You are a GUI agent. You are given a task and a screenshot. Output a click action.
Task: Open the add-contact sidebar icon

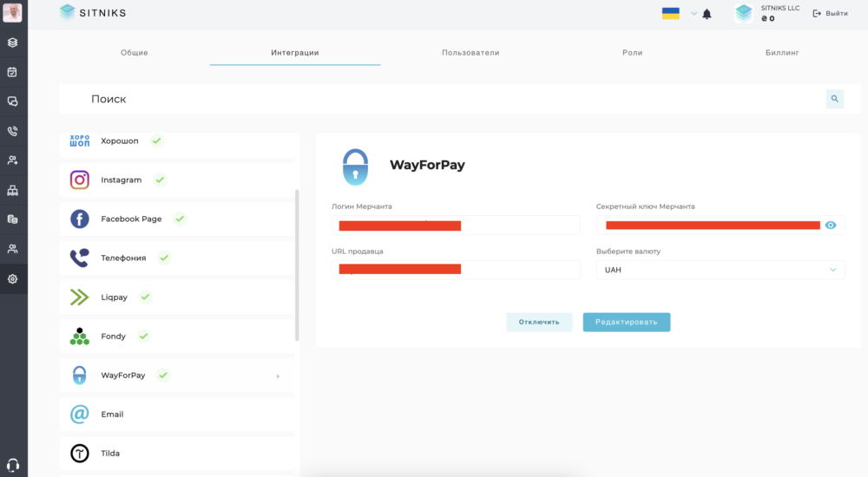(x=12, y=160)
